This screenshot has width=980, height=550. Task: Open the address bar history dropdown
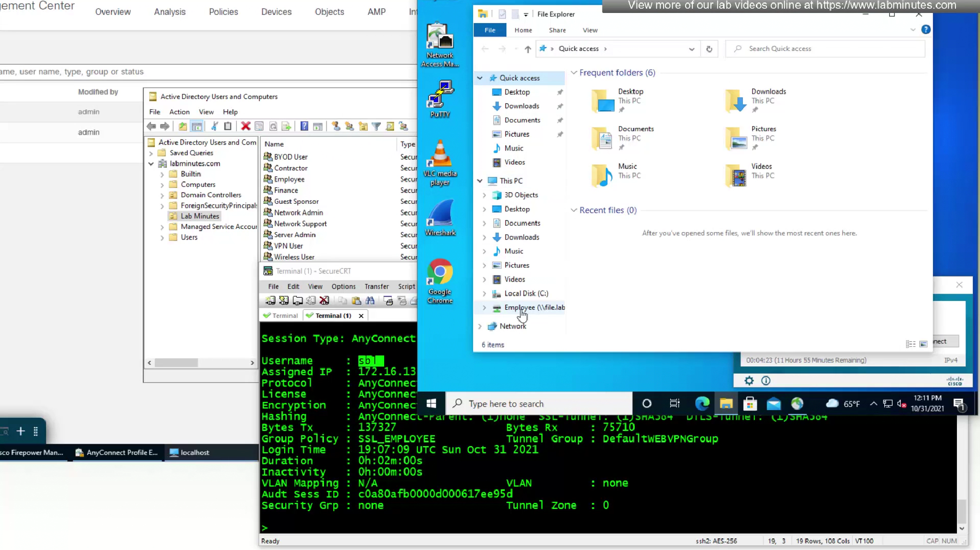tap(691, 49)
